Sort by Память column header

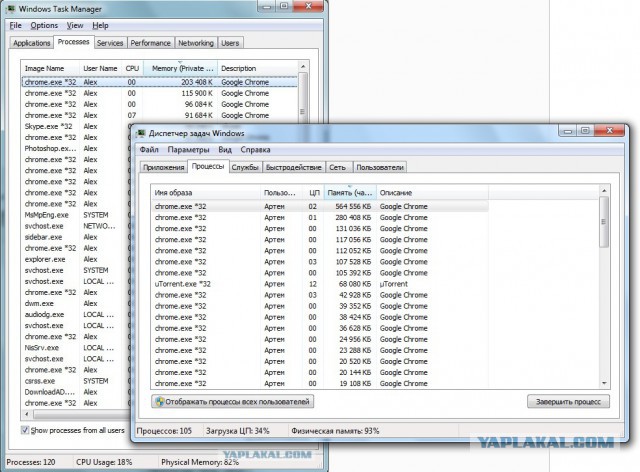click(x=350, y=193)
